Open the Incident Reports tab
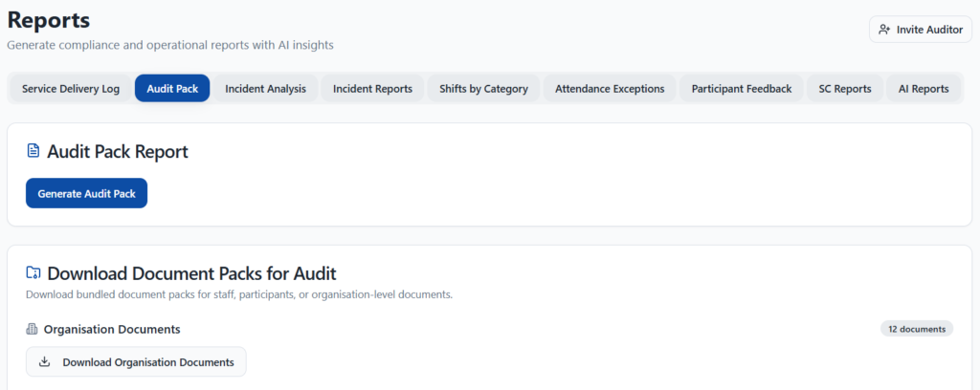 [372, 89]
